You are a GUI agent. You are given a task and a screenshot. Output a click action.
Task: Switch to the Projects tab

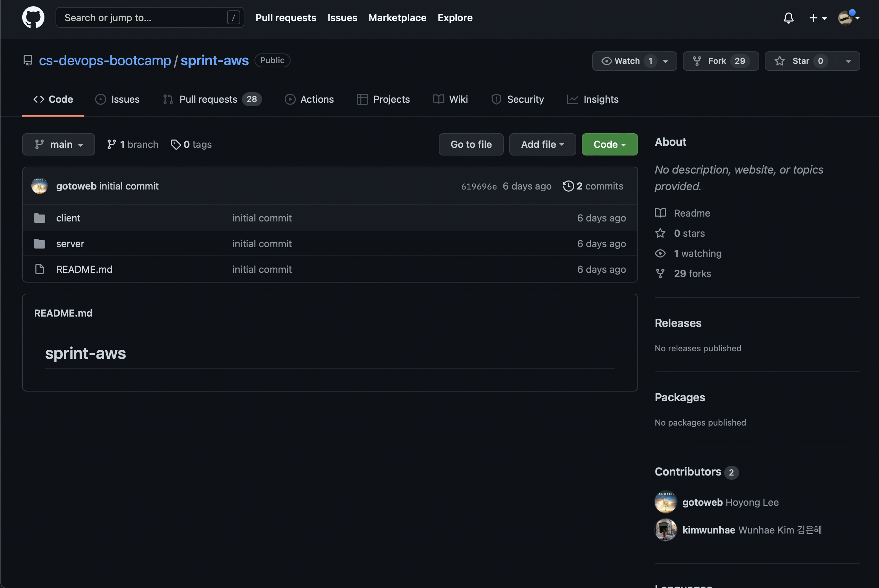point(383,99)
